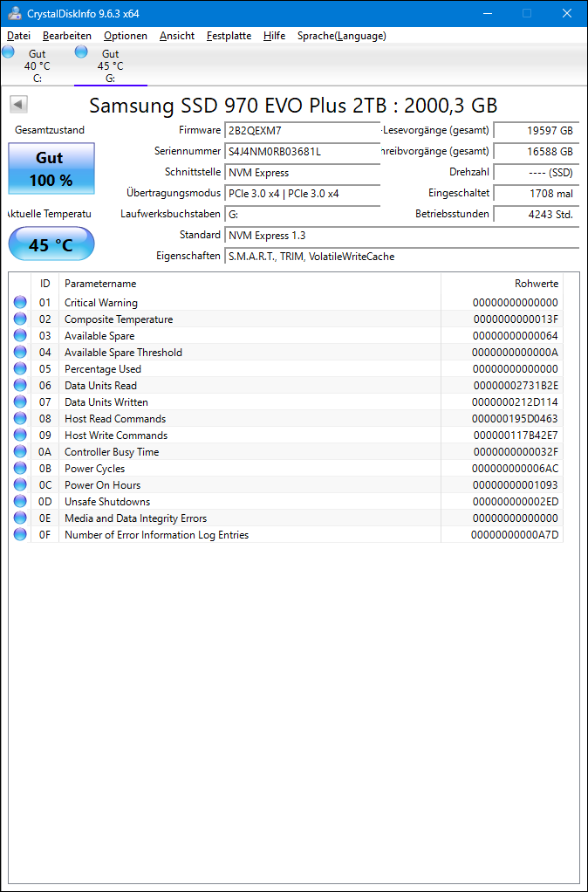Click status orb for Error Information Log Entries row

coord(20,534)
